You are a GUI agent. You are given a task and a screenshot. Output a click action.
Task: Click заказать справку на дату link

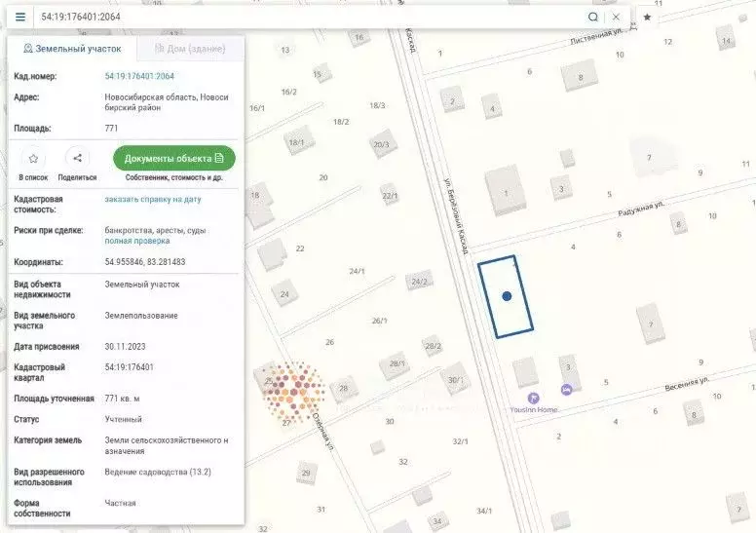point(153,199)
